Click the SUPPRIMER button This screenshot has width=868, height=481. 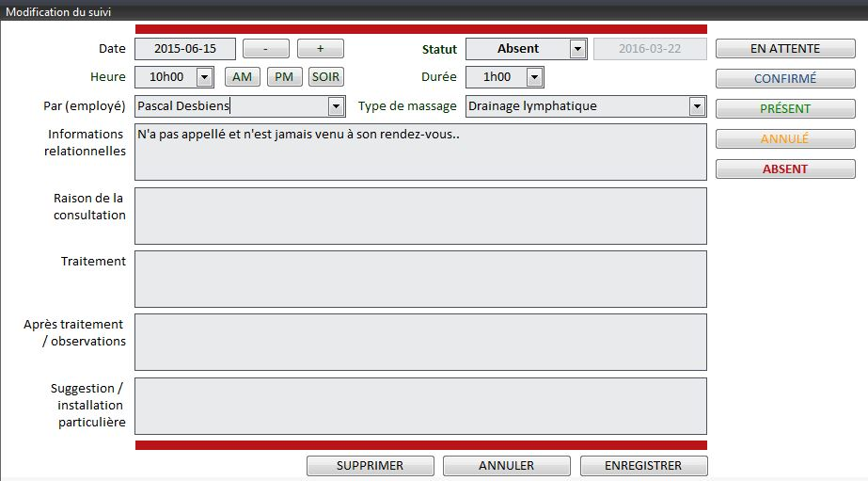click(x=370, y=466)
